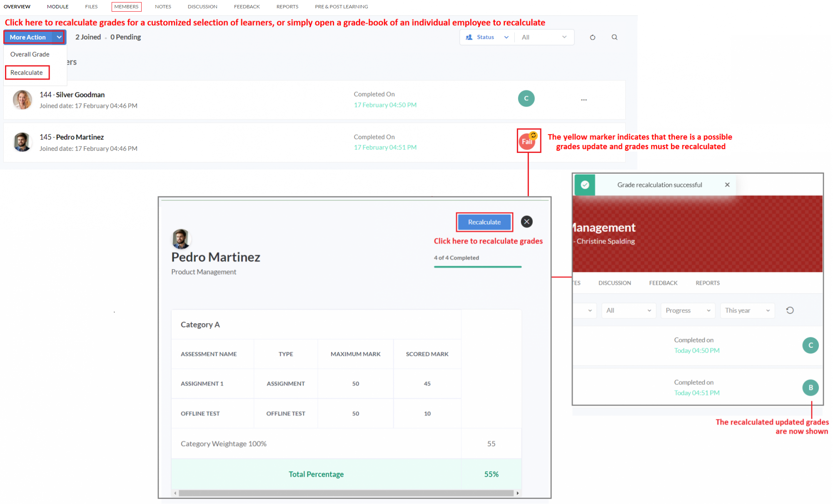Open Silver Goodman's three-dot options menu
Screen dimensions: 833x504
pos(584,100)
